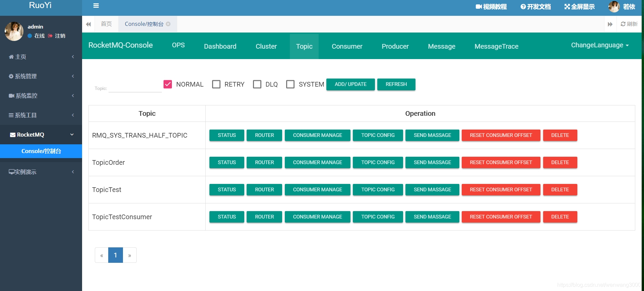The image size is (644, 291).
Task: Click STATUS for RMQ_SYS_TRANS_HALF_TOPIC
Action: [x=227, y=135]
